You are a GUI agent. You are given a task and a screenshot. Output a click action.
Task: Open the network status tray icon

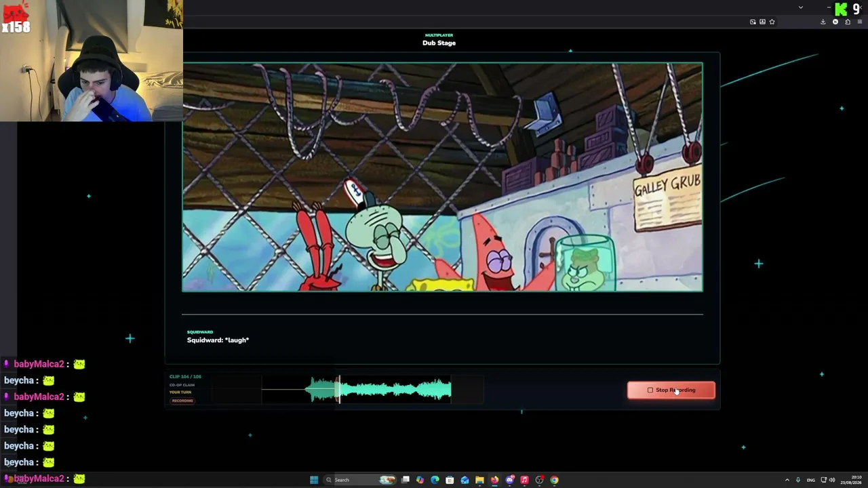pos(823,480)
